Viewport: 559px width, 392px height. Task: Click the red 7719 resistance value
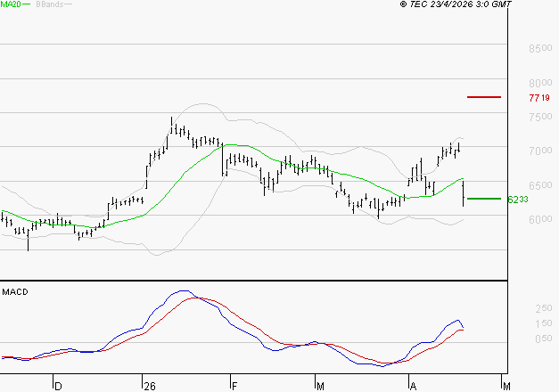pyautogui.click(x=539, y=98)
